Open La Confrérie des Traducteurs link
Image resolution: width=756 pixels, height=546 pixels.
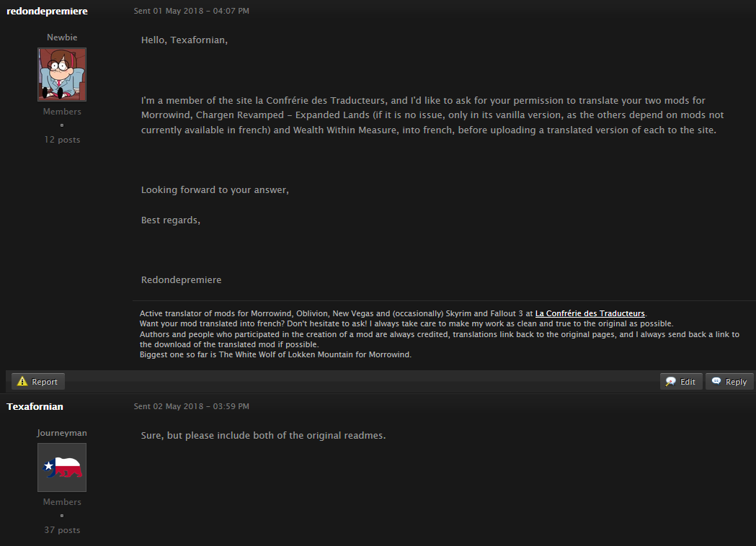590,313
